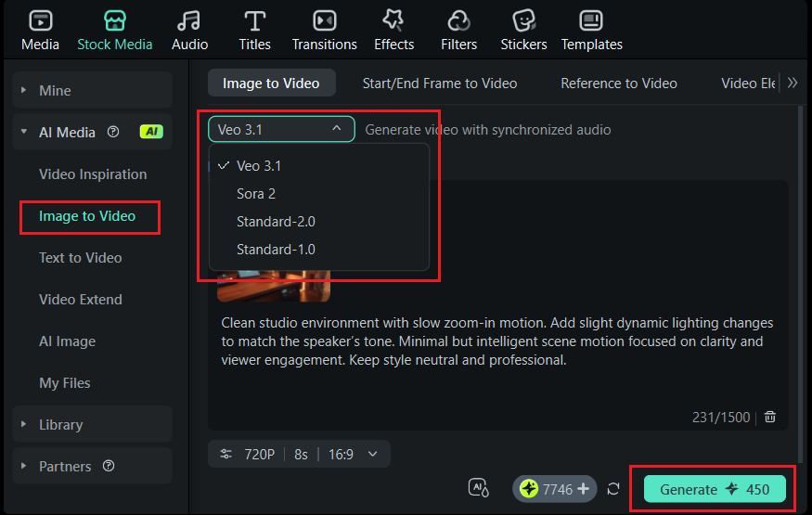Click the 231/1500 character counter
This screenshot has width=812, height=515.
[721, 418]
